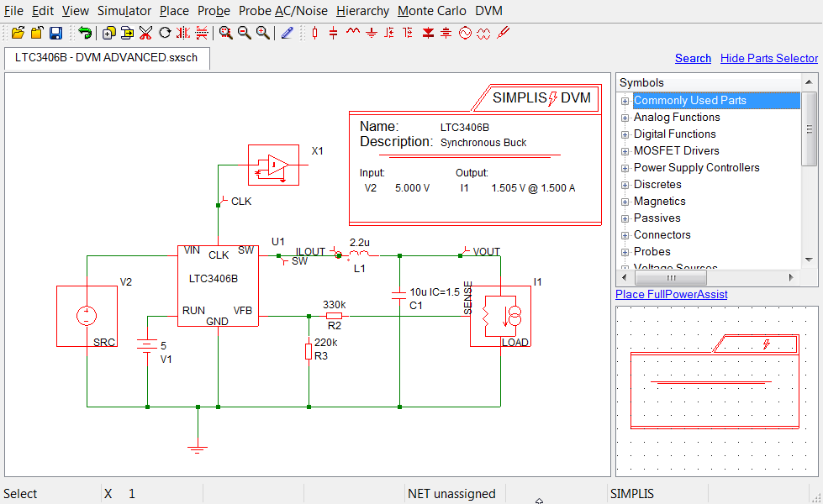The height and width of the screenshot is (504, 823).
Task: Expand the Magnetics tree node
Action: click(625, 202)
